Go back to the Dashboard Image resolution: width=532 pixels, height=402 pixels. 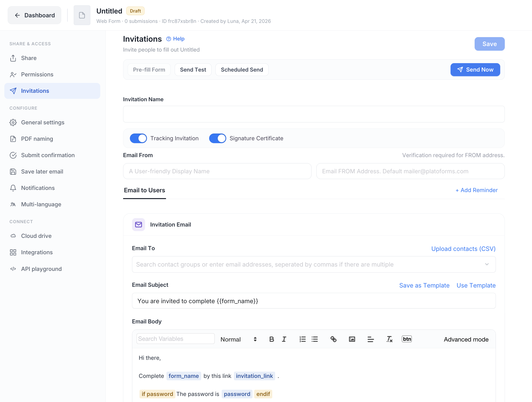pos(34,15)
